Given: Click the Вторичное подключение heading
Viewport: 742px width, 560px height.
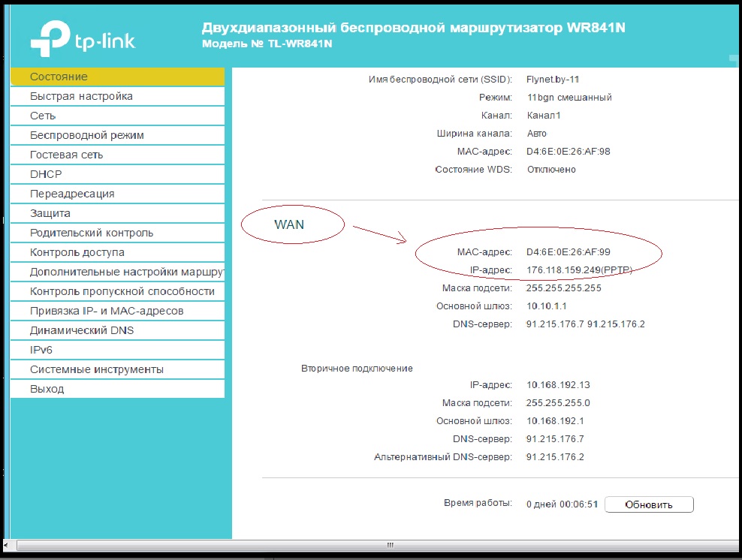Looking at the screenshot, I should pos(357,369).
